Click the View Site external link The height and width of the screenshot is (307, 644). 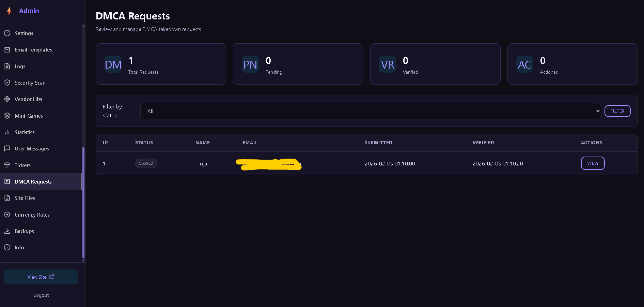[x=41, y=277]
